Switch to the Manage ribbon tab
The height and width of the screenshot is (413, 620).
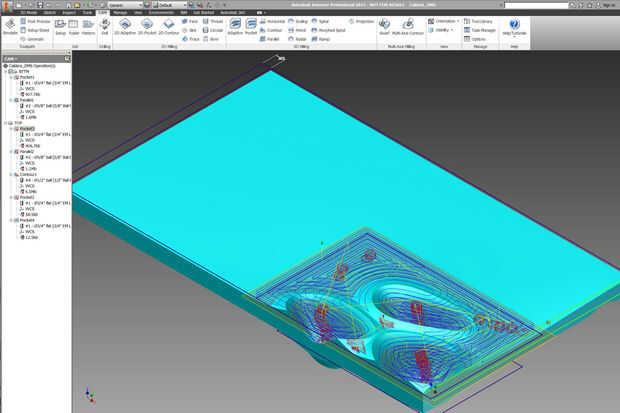(x=120, y=13)
